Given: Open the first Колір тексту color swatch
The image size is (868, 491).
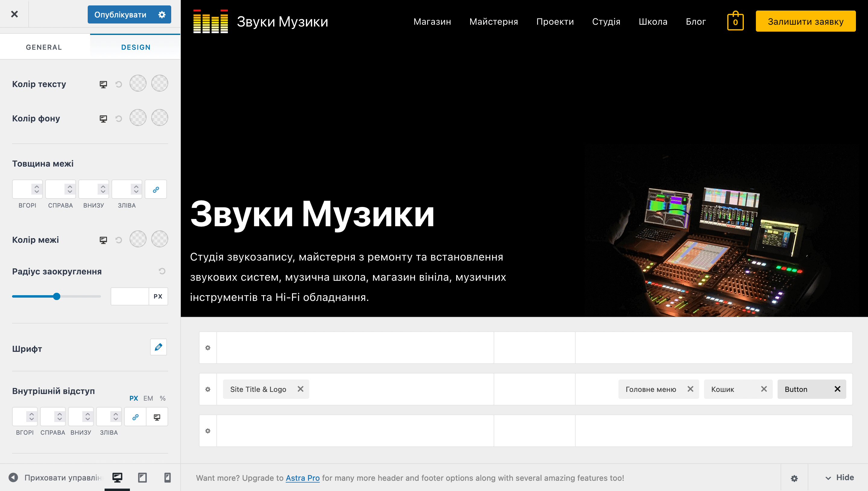Looking at the screenshot, I should [x=138, y=83].
